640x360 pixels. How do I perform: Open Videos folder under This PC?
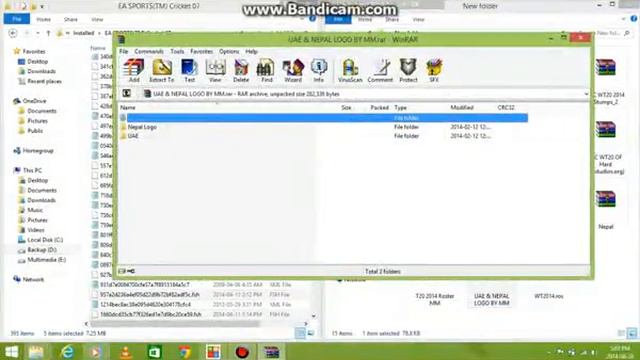coord(36,230)
